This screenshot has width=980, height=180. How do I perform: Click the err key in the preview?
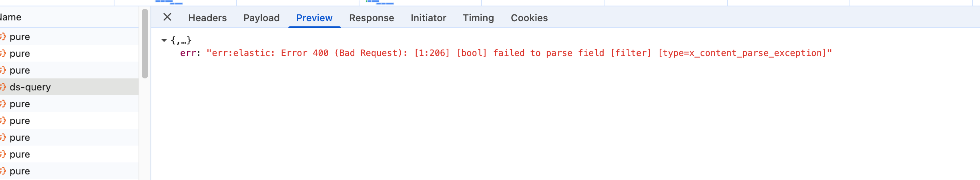(187, 53)
